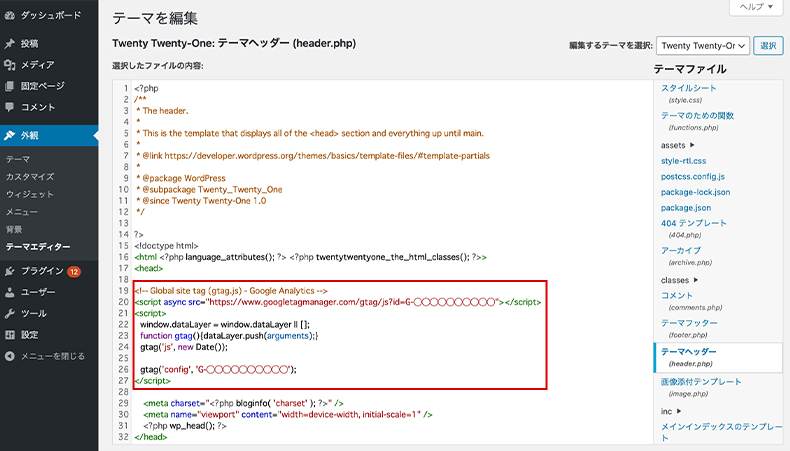Click line 31 wp_head() call
790x451 pixels.
click(185, 426)
